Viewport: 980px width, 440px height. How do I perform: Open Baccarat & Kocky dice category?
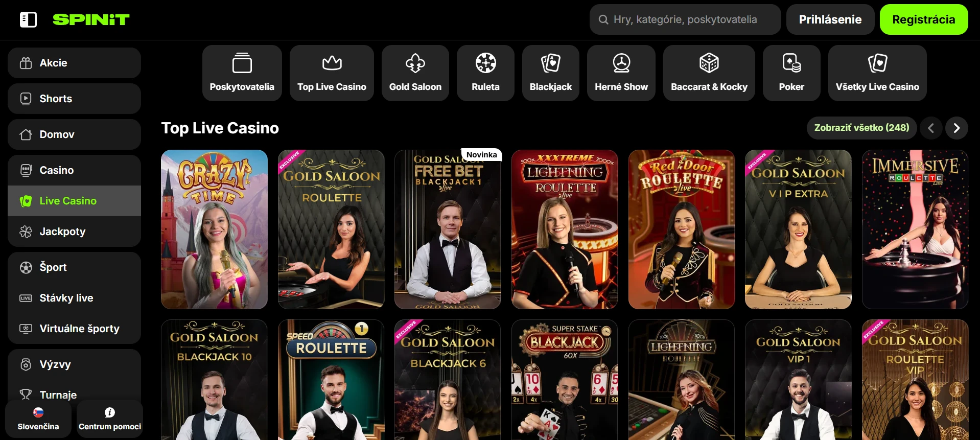(x=709, y=73)
